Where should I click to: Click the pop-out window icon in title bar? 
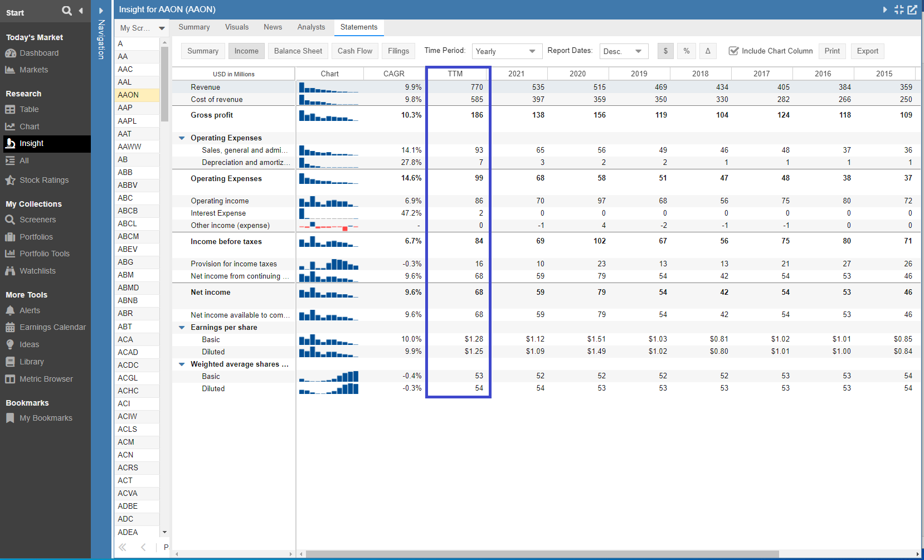click(912, 9)
